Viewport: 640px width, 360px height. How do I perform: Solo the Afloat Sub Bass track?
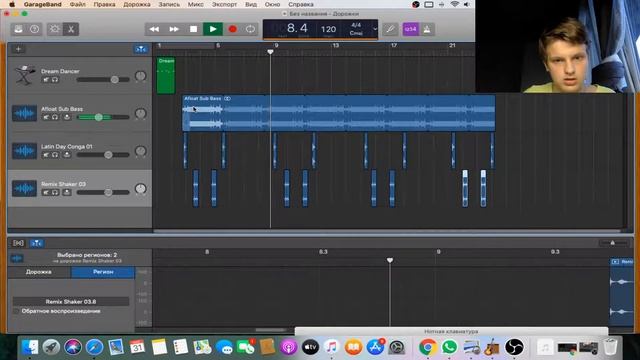pos(55,117)
